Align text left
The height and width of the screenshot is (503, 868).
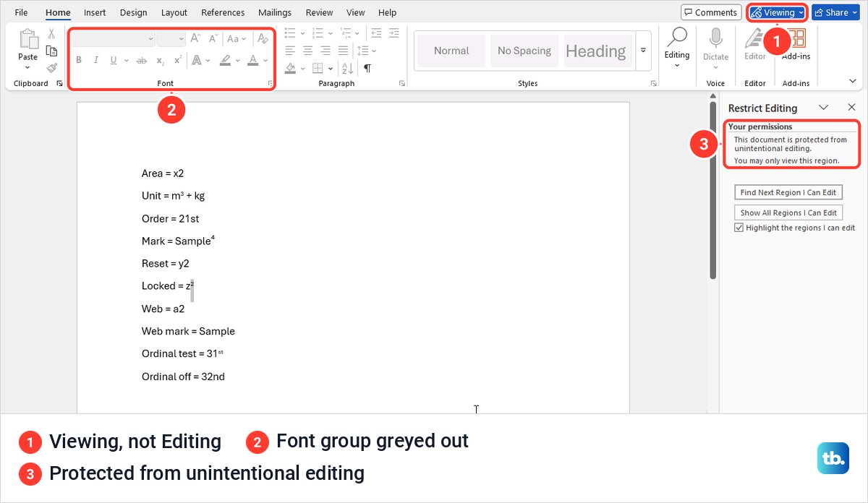click(x=290, y=51)
